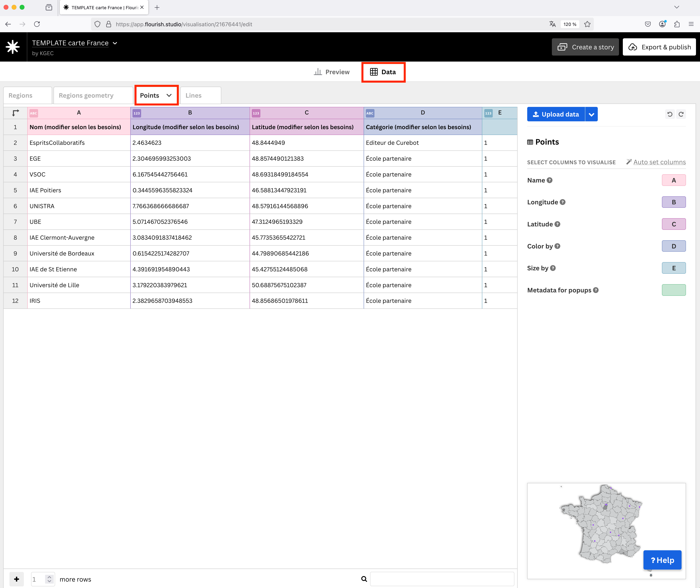This screenshot has height=588, width=700.
Task: Select cell IAE Clermont-Auvergne
Action: pyautogui.click(x=79, y=238)
